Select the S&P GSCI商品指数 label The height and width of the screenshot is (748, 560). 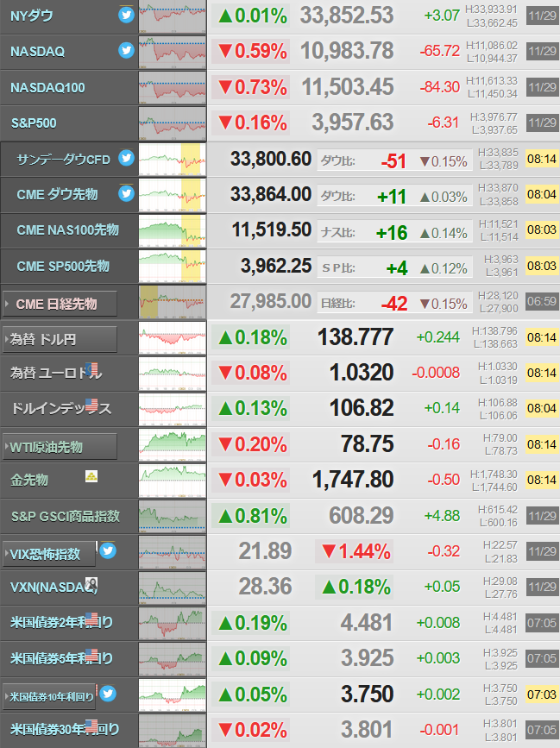click(66, 516)
